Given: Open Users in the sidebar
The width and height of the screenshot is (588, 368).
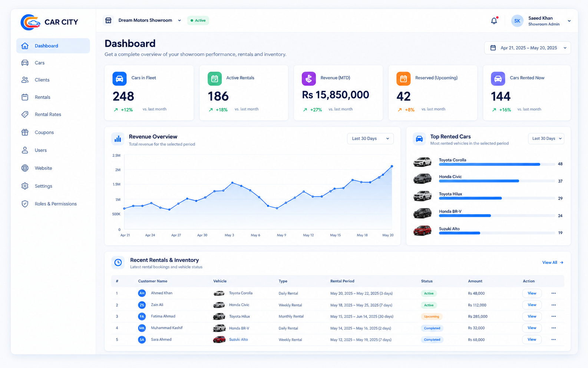Looking at the screenshot, I should [x=53, y=150].
